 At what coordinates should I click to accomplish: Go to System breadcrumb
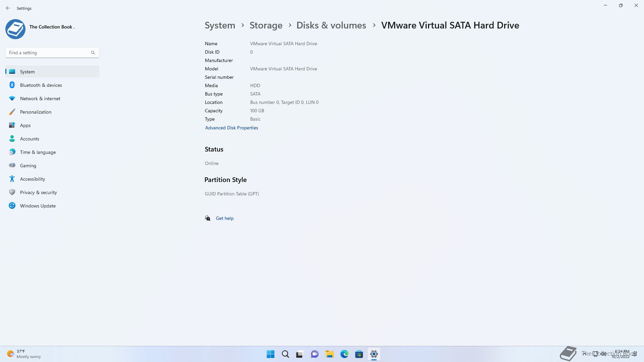[220, 25]
